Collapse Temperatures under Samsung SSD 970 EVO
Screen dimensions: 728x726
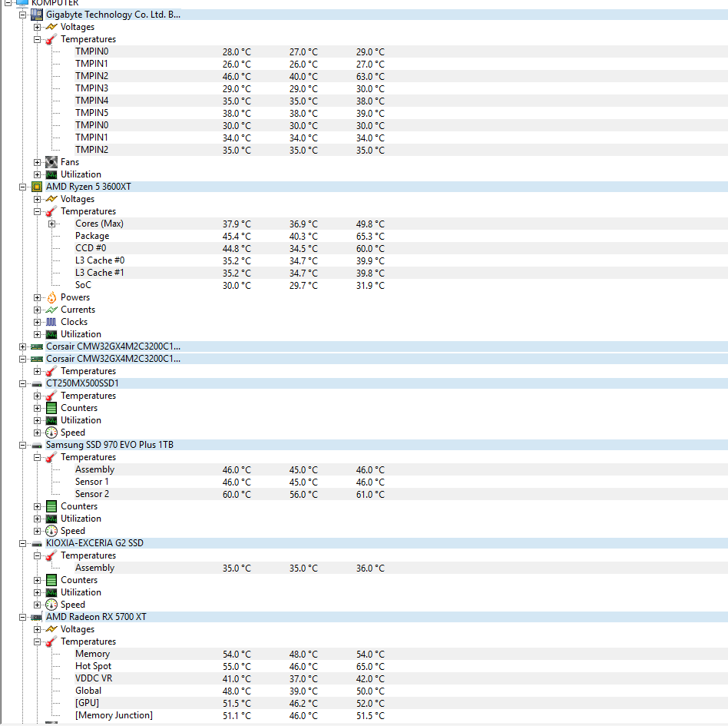pyautogui.click(x=38, y=457)
